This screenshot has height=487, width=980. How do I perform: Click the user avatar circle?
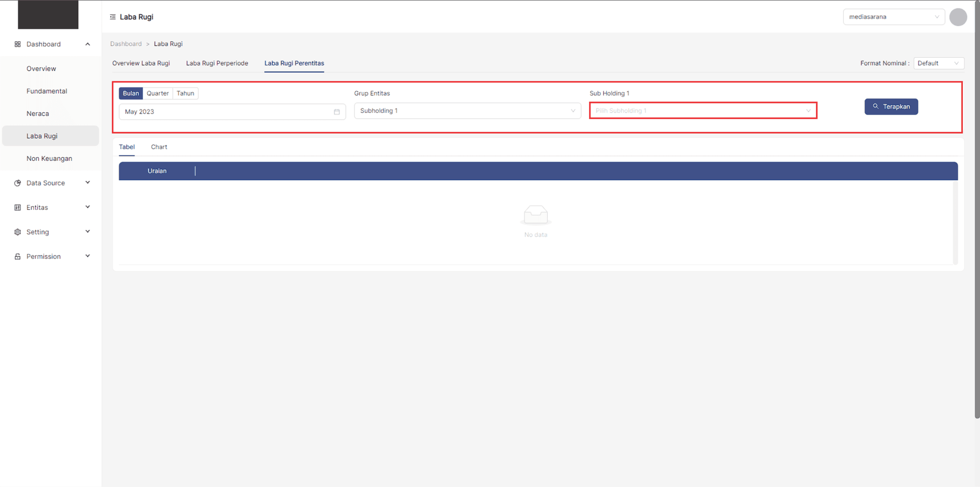957,17
